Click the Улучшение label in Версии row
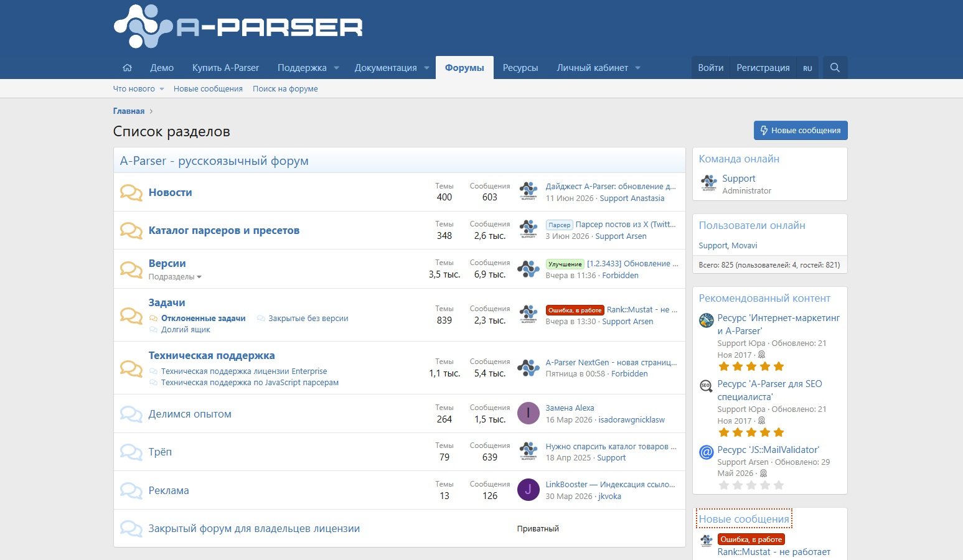Screen dimensions: 963x560 click(x=565, y=264)
